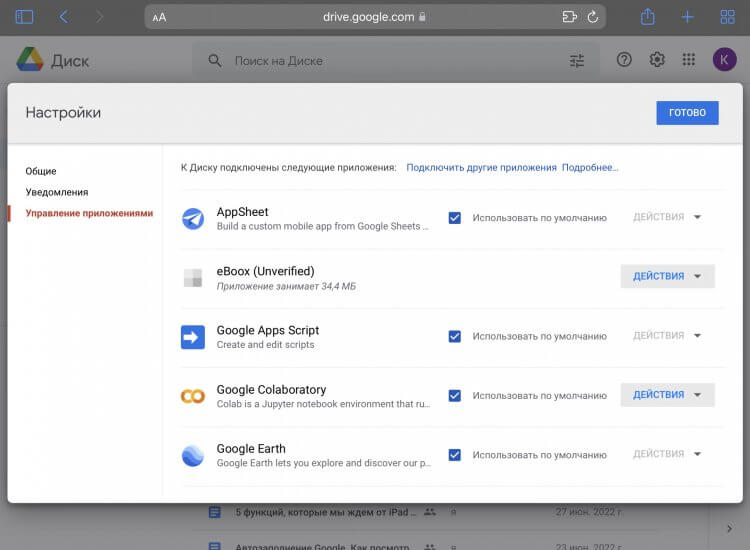Click the Google Colaboratory icon
The height and width of the screenshot is (550, 750).
193,396
